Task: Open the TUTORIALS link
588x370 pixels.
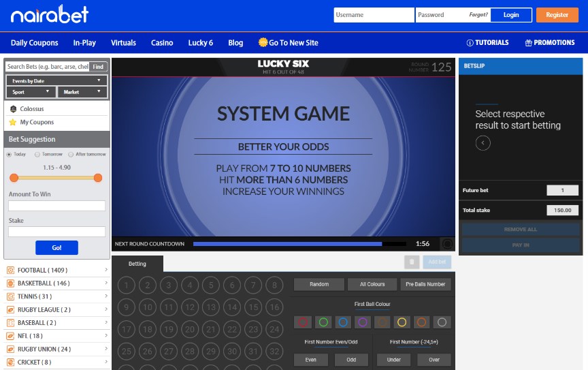Action: 487,42
